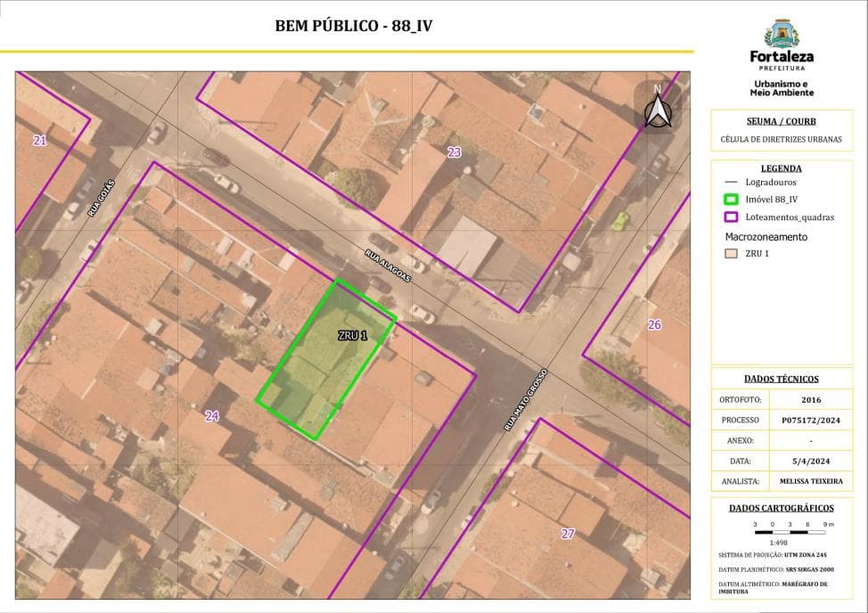The height and width of the screenshot is (613, 868).
Task: Click "Urbanismo e Meio Ambiente" text
Action: tap(781, 88)
